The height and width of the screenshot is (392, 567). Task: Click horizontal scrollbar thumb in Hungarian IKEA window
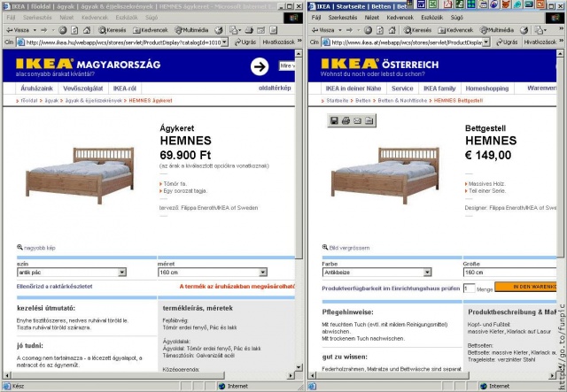click(x=118, y=375)
